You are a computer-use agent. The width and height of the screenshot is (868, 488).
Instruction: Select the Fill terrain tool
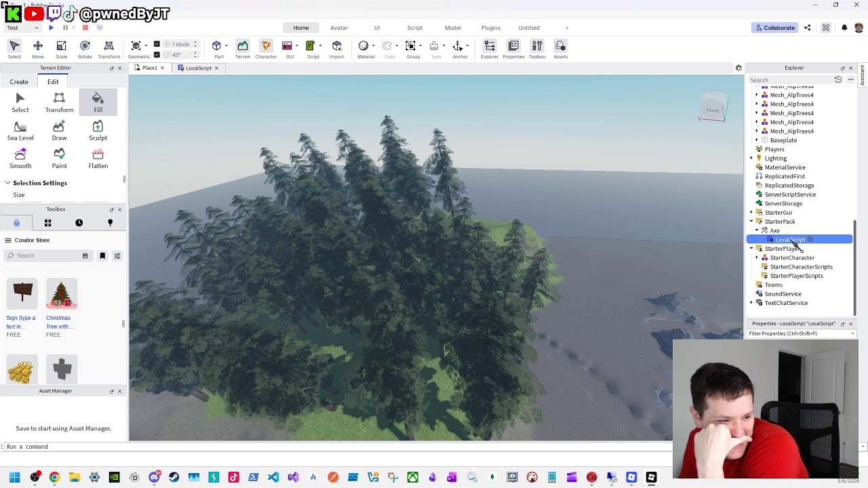[x=98, y=102]
